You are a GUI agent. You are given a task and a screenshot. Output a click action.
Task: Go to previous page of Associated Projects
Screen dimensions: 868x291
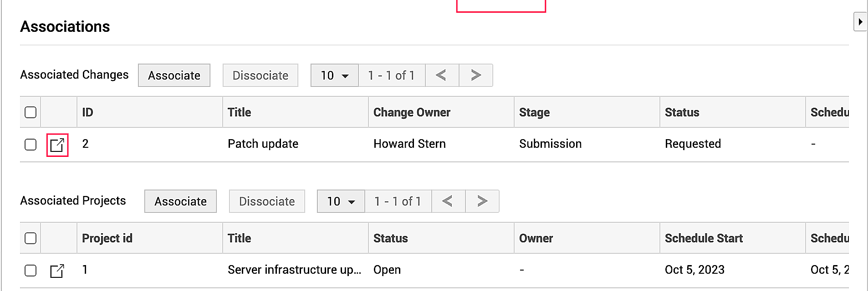point(448,201)
